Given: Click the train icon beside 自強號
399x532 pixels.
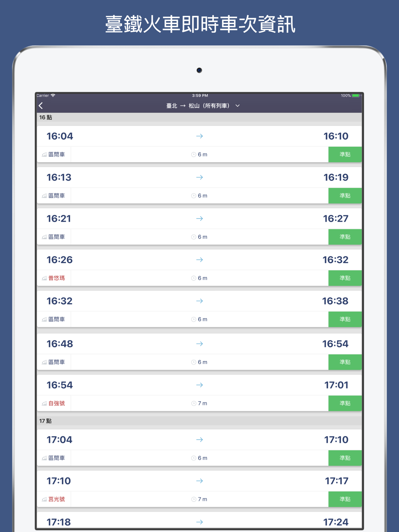Looking at the screenshot, I should (44, 404).
